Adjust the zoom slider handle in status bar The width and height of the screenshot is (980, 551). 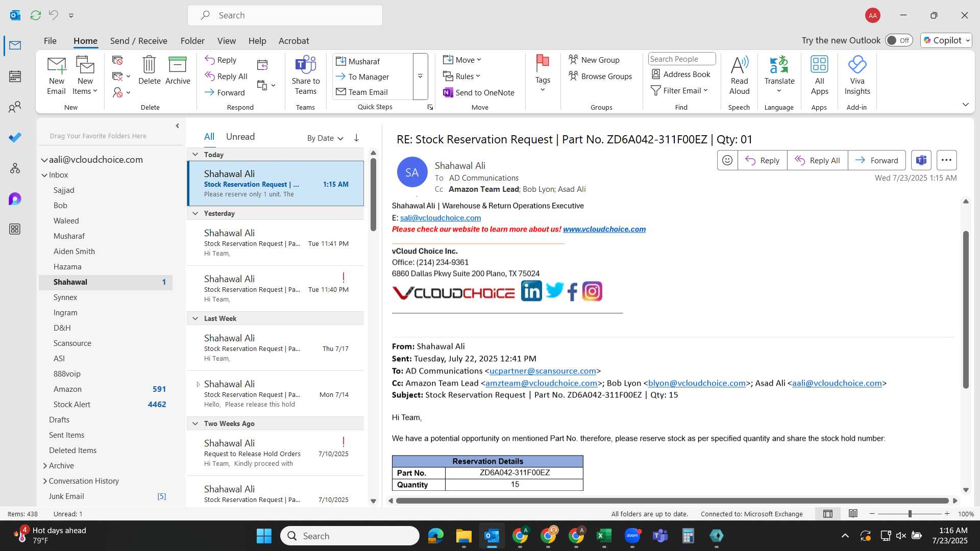pyautogui.click(x=910, y=514)
